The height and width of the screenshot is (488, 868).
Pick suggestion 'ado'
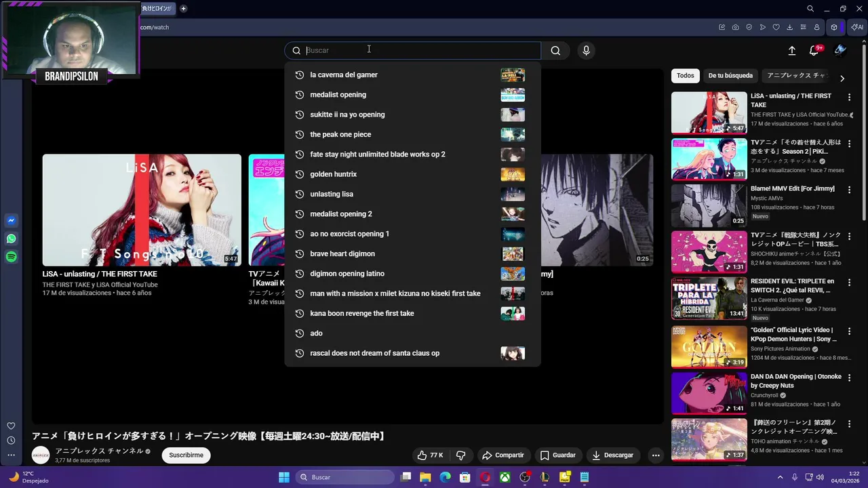point(412,333)
